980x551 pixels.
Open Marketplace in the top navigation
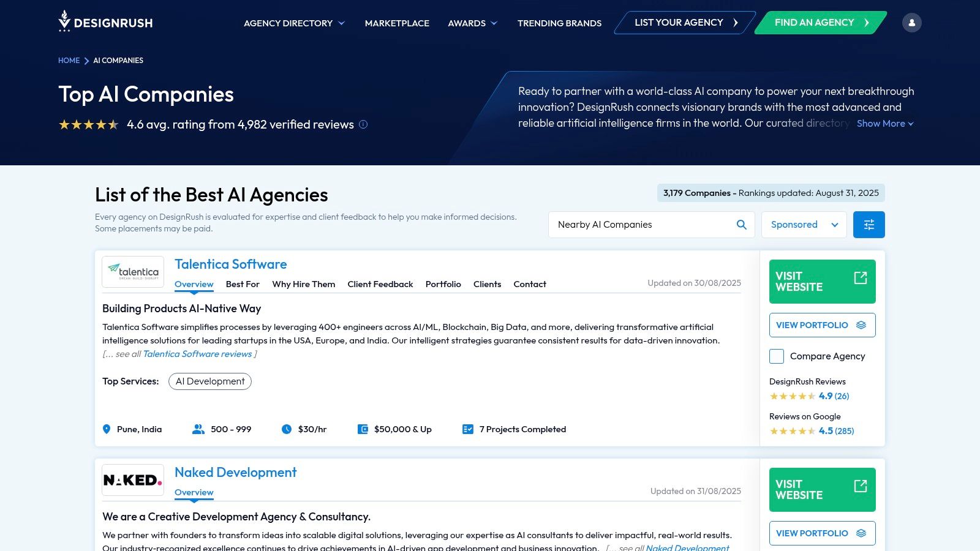click(397, 23)
